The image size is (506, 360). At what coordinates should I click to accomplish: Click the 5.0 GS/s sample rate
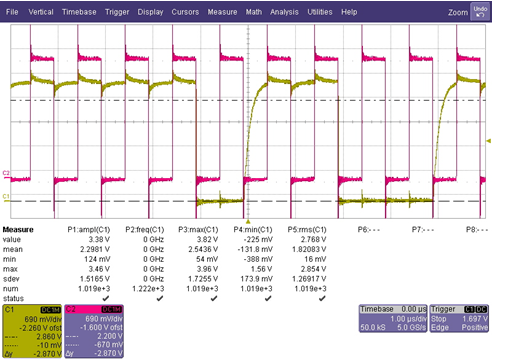411,328
